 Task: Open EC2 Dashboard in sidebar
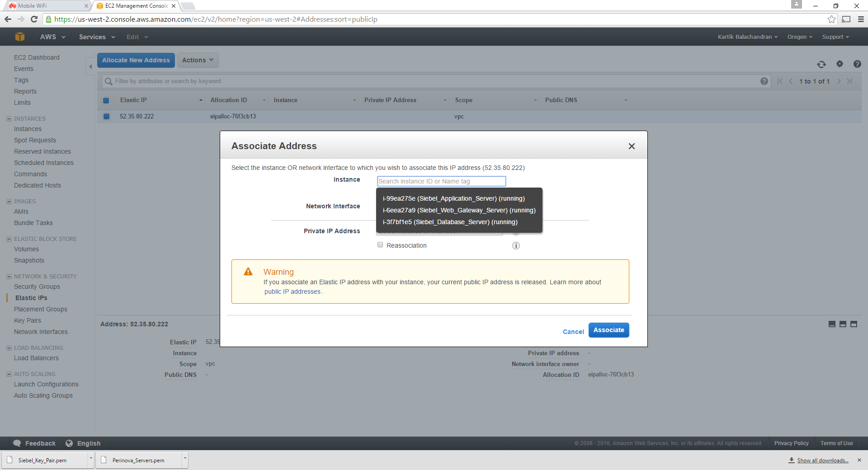point(37,57)
